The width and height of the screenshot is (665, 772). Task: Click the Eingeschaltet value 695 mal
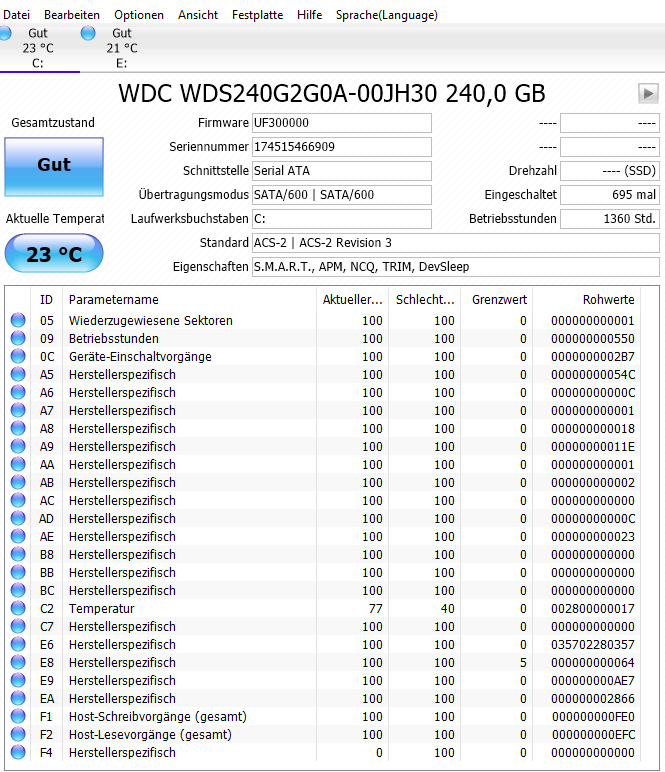(610, 195)
